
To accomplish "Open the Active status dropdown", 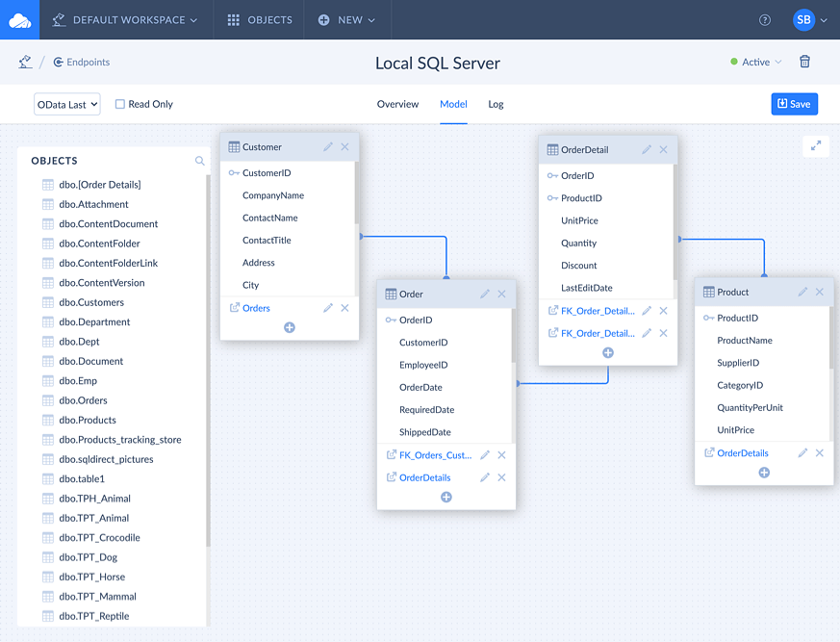I will tap(756, 62).
